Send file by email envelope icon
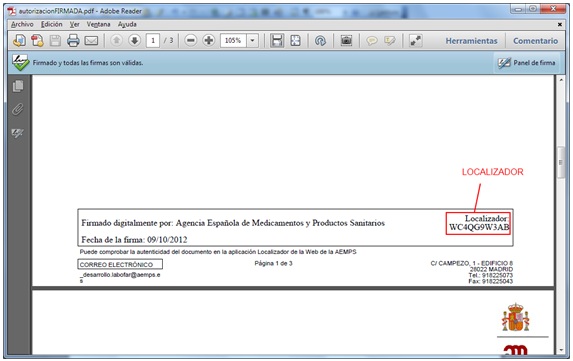573x361 pixels. 91,40
